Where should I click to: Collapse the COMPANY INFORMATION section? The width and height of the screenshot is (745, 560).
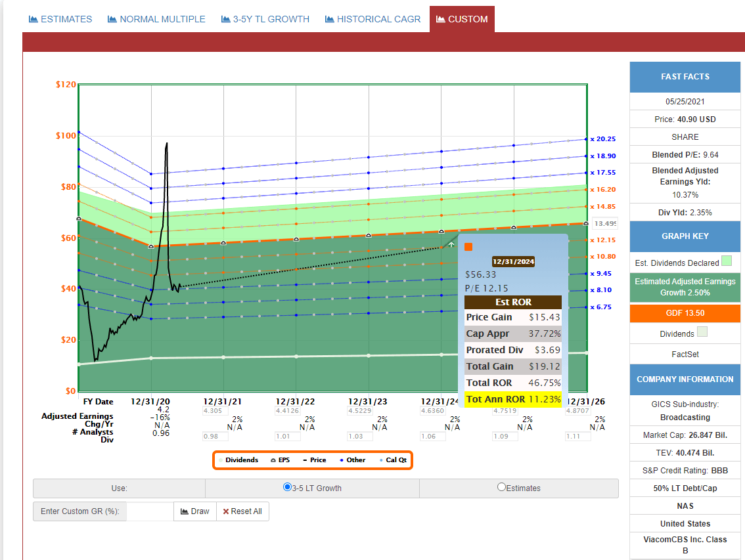[x=685, y=379]
